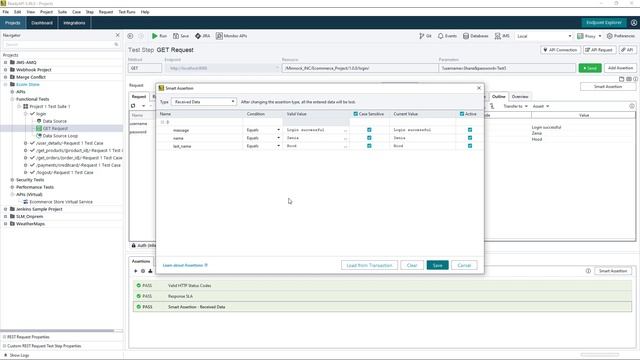640x360 pixels.
Task: Expand the Webhook Project node
Action: (x=6, y=70)
